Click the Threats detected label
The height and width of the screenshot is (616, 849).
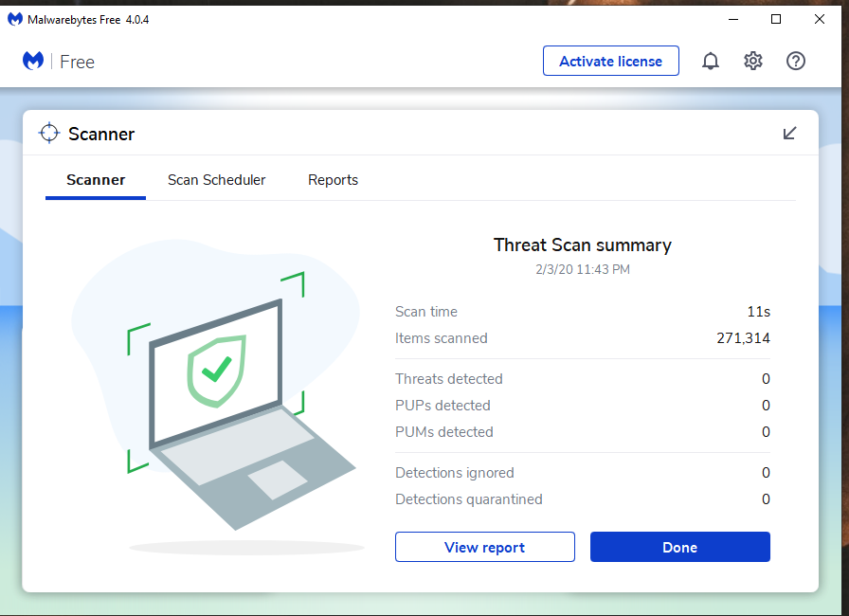point(448,379)
